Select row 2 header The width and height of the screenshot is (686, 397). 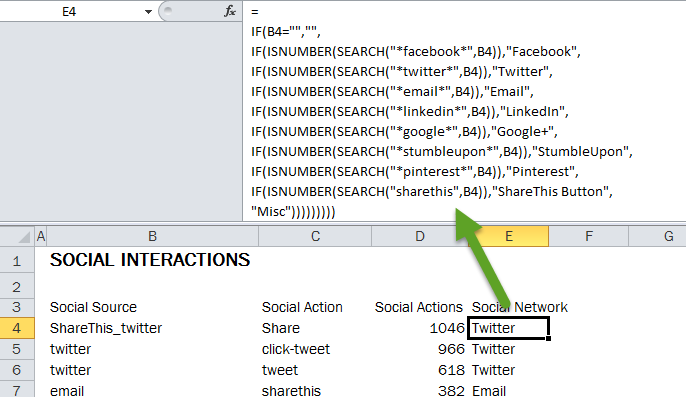(17, 287)
